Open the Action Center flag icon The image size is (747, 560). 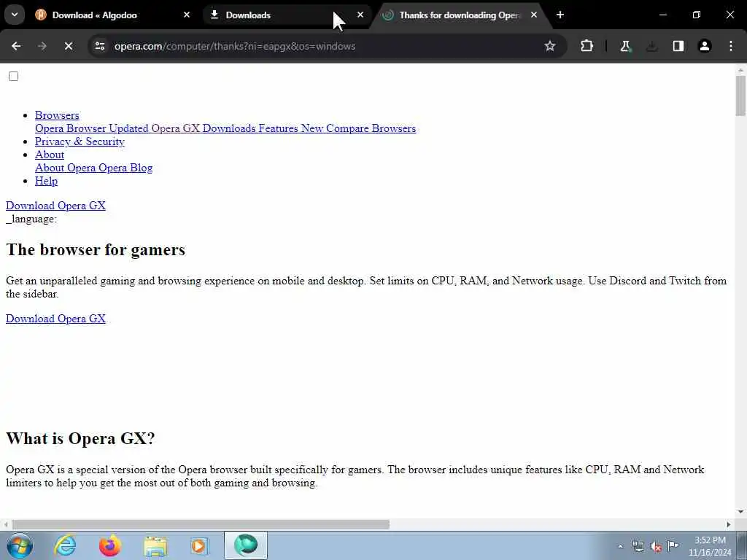pyautogui.click(x=673, y=546)
